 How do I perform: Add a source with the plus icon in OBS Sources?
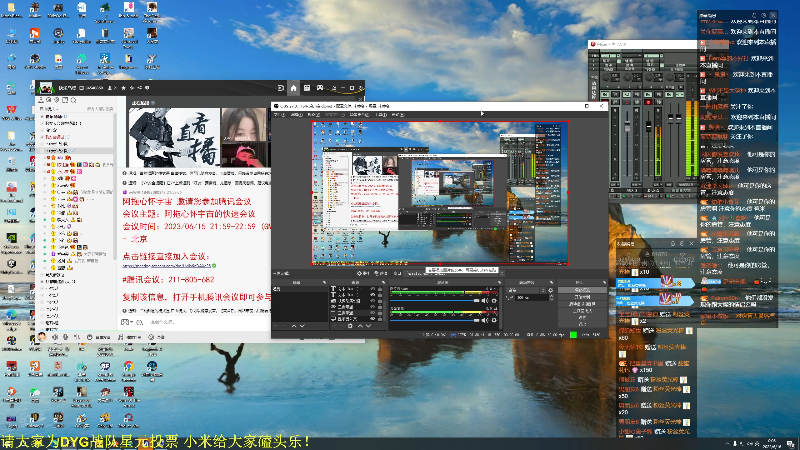point(334,326)
